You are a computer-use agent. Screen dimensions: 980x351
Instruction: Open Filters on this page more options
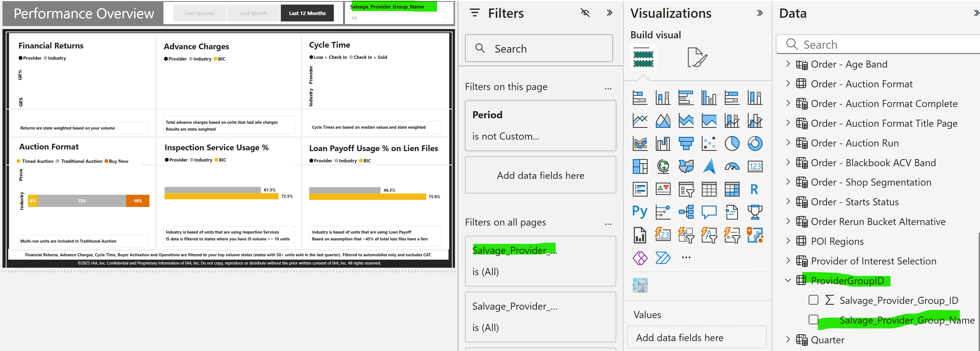point(608,88)
